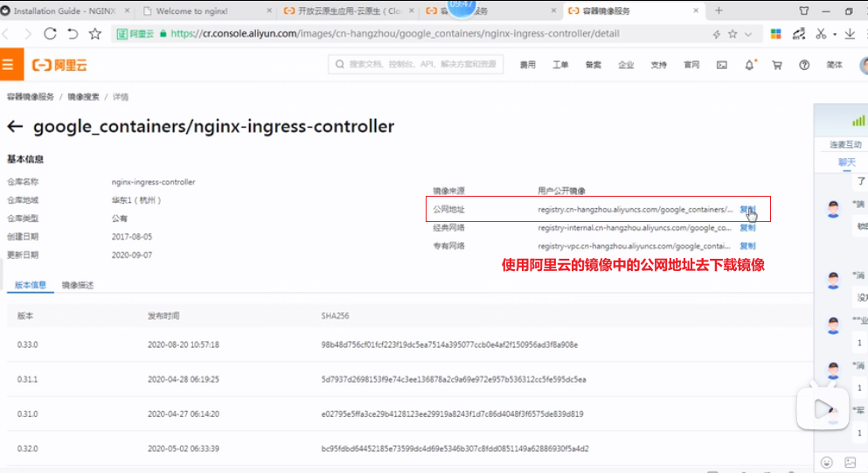Image resolution: width=868 pixels, height=473 pixels.
Task: Open new browser tab with plus button
Action: pyautogui.click(x=719, y=10)
